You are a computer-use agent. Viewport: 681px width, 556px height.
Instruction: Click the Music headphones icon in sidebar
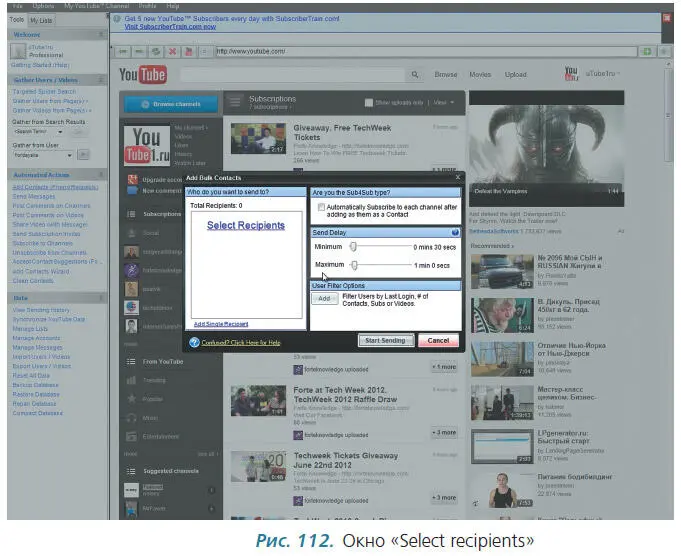[x=131, y=418]
